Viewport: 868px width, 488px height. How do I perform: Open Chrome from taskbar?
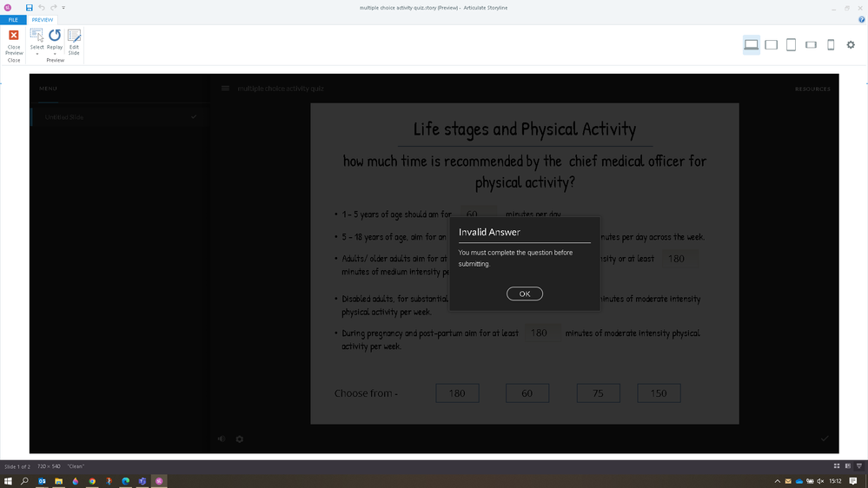pos(92,481)
